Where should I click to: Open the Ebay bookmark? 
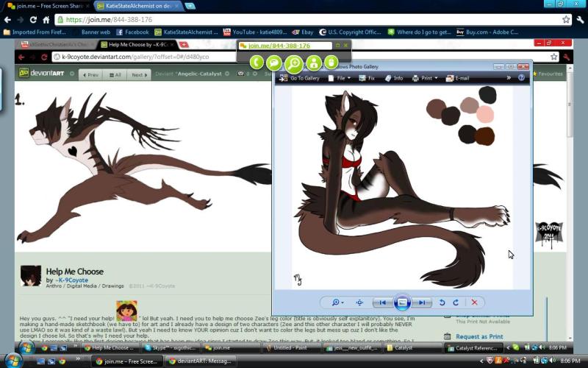click(x=303, y=32)
